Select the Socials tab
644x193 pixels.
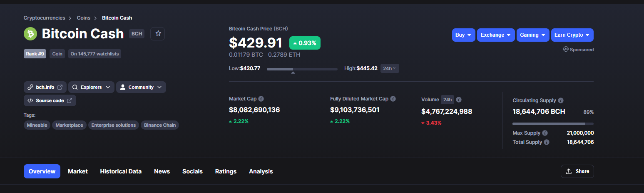pos(192,171)
